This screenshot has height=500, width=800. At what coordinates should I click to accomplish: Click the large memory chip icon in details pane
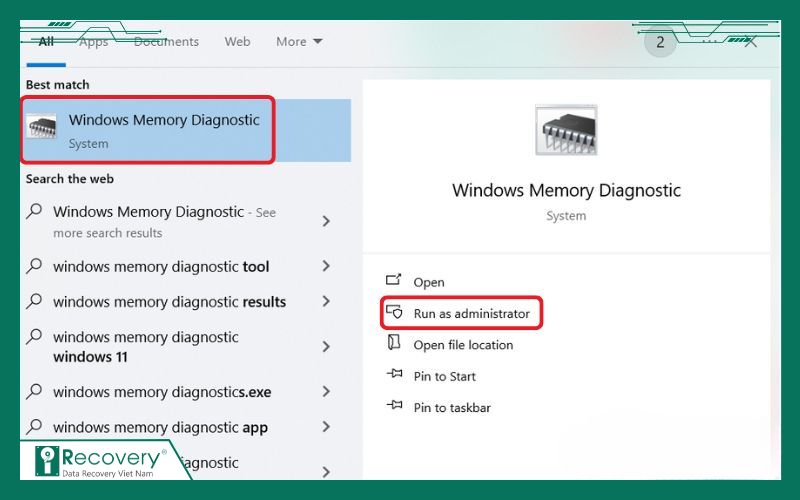tap(566, 130)
